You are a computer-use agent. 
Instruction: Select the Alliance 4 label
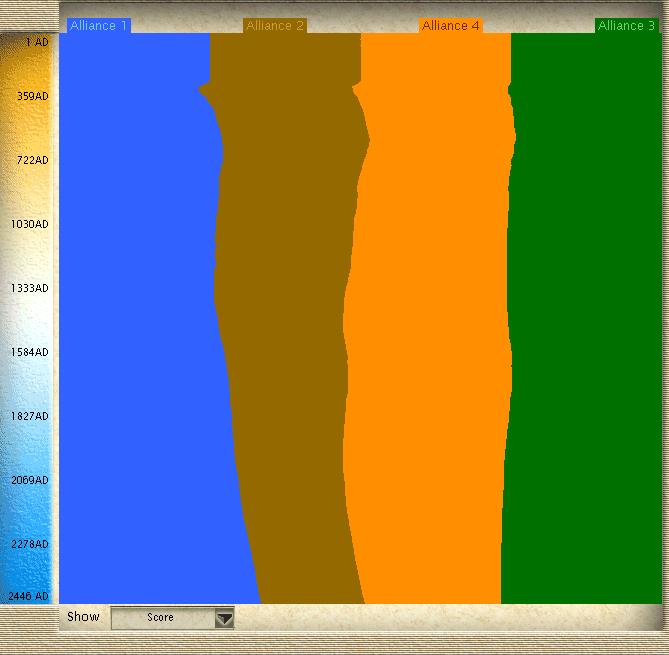point(451,26)
